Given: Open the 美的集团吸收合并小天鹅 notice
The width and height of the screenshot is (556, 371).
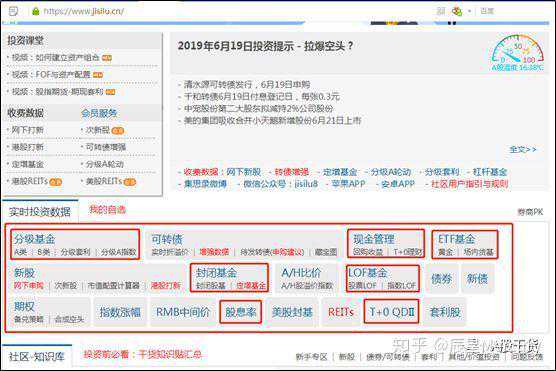Looking at the screenshot, I should [x=272, y=120].
